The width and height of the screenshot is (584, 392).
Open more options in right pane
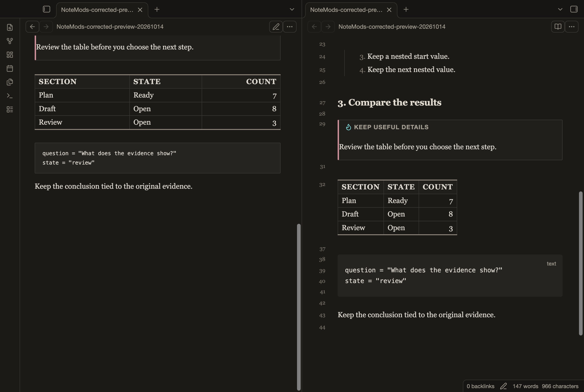571,26
